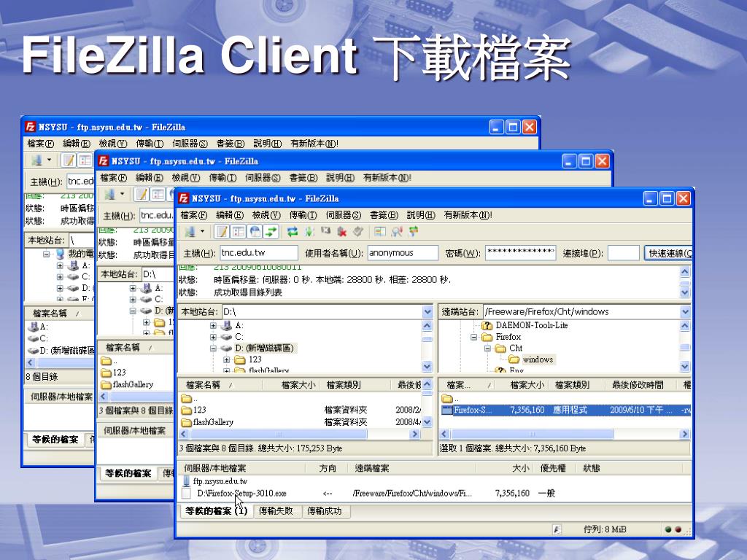This screenshot has width=747, height=560.
Task: Cancel the current operation icon
Action: pyautogui.click(x=325, y=231)
